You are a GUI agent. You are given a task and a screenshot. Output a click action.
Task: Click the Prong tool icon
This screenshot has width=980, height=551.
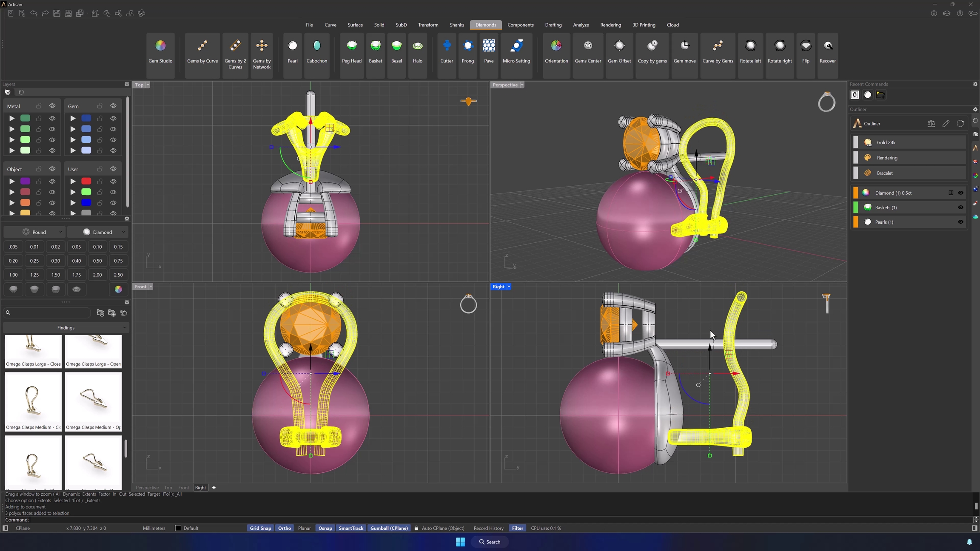[x=467, y=46]
